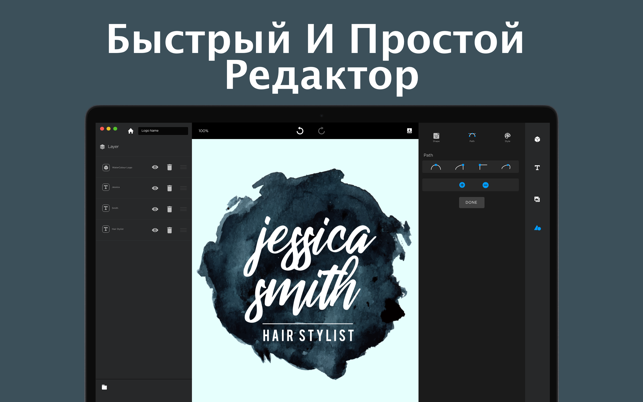
Task: Open the image layers tool in sidebar
Action: 537,199
